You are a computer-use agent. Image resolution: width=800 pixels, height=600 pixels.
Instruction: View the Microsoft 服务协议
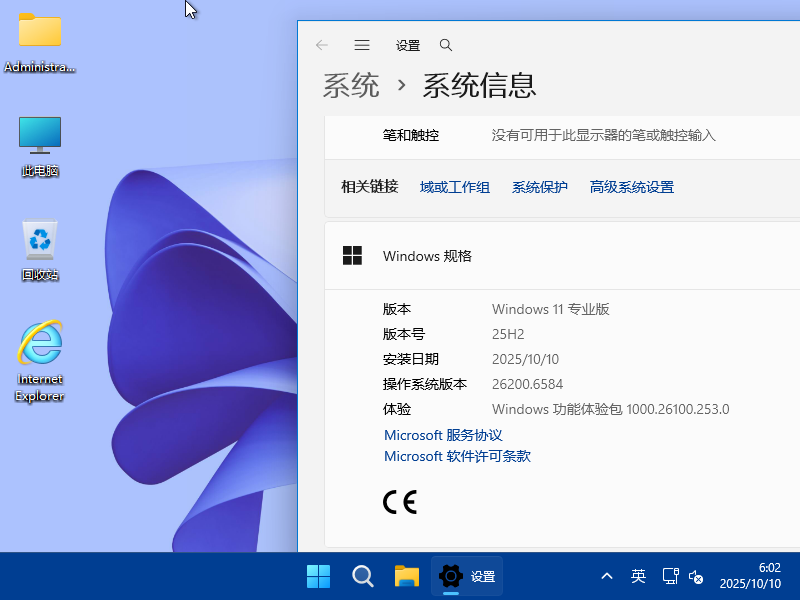coord(443,435)
